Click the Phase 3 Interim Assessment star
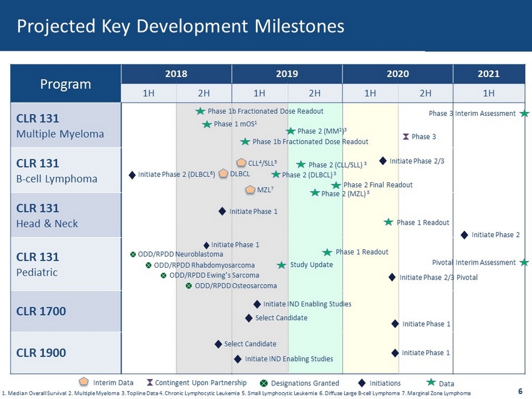The image size is (532, 399). [524, 113]
